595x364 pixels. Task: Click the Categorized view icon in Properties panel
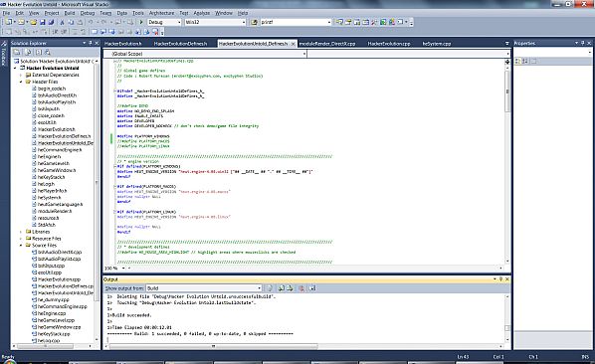(518, 61)
